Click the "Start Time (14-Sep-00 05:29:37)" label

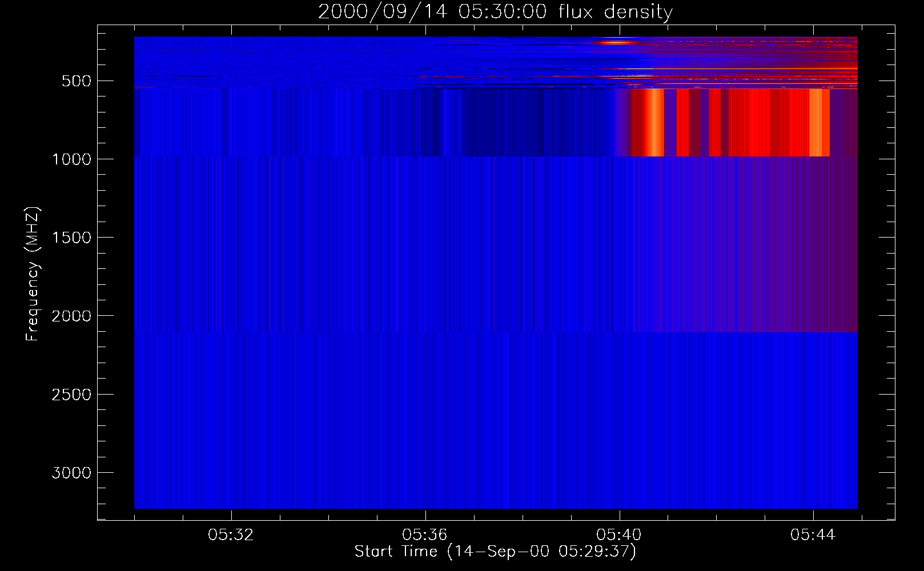pyautogui.click(x=495, y=552)
